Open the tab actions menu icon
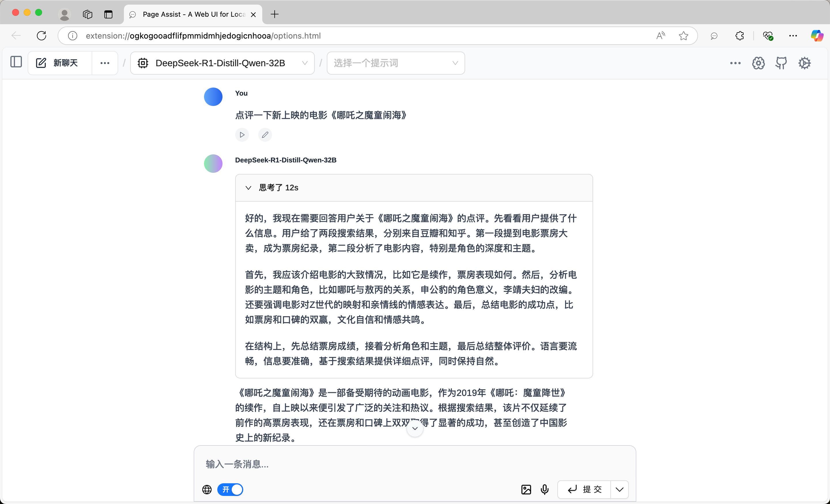 [108, 14]
